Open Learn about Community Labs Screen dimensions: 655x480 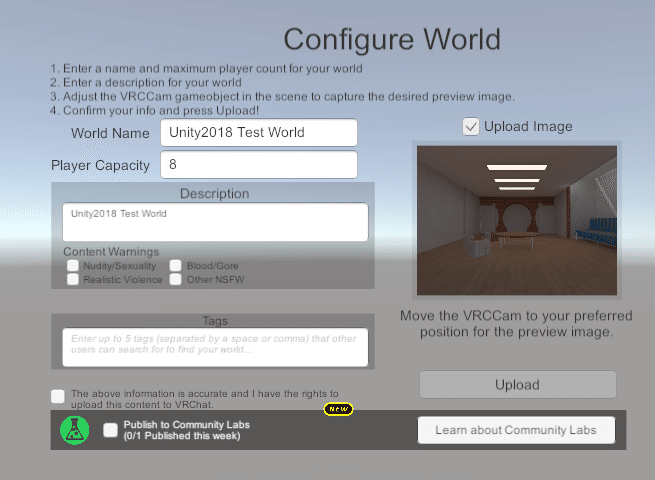click(516, 430)
